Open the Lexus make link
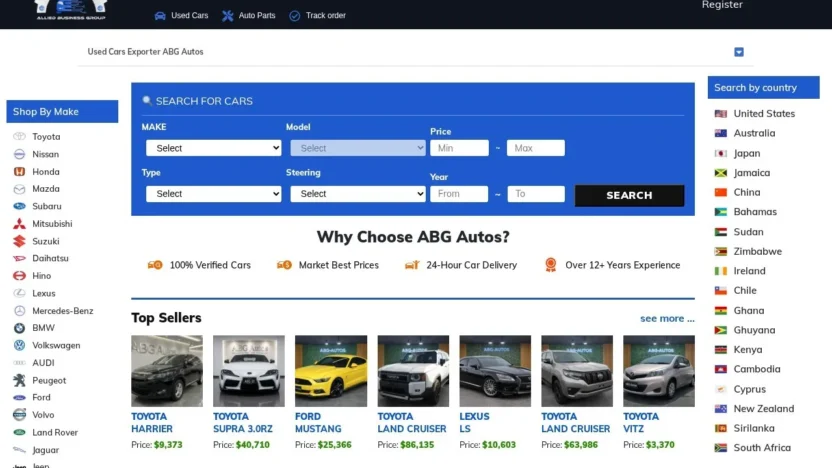Image resolution: width=832 pixels, height=468 pixels. click(x=44, y=293)
